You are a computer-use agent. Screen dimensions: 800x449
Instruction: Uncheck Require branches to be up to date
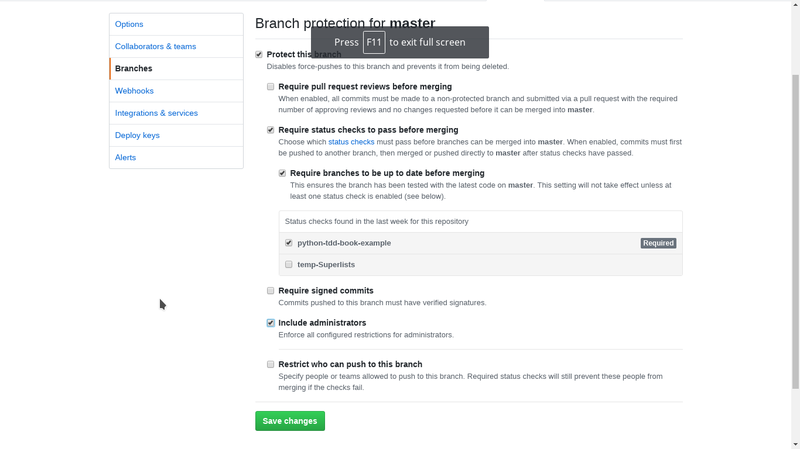click(x=282, y=173)
